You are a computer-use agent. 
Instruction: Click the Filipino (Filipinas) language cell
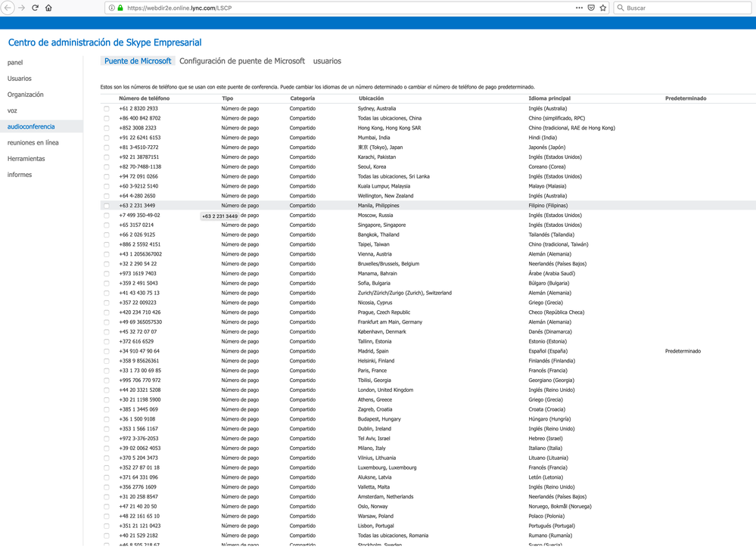coord(548,206)
